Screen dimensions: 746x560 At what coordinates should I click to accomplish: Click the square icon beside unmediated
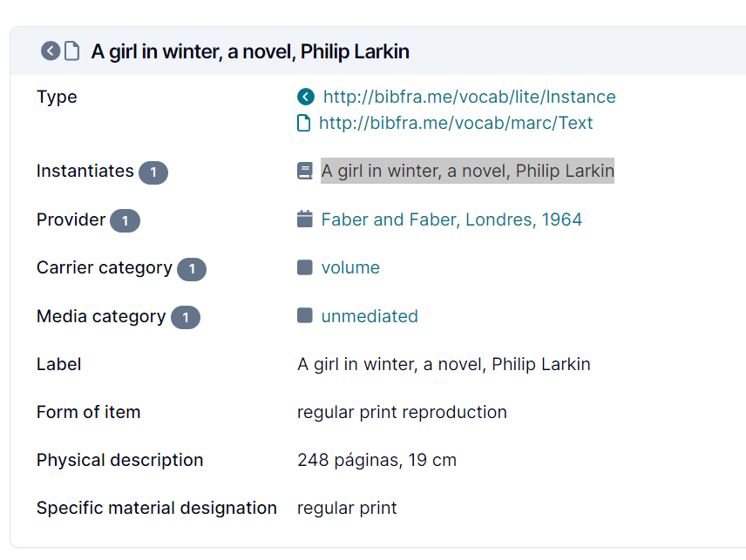click(304, 316)
